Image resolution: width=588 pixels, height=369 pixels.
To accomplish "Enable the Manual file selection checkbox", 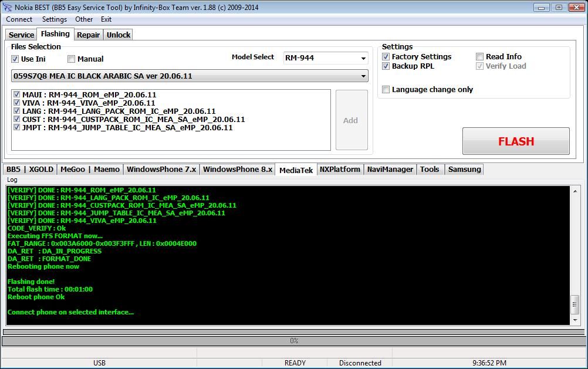I will [x=72, y=59].
